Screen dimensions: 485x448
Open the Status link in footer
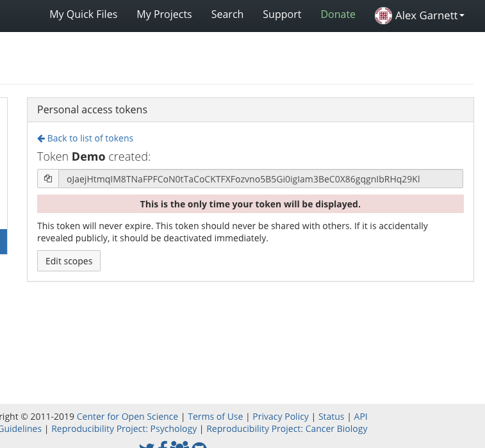(331, 417)
